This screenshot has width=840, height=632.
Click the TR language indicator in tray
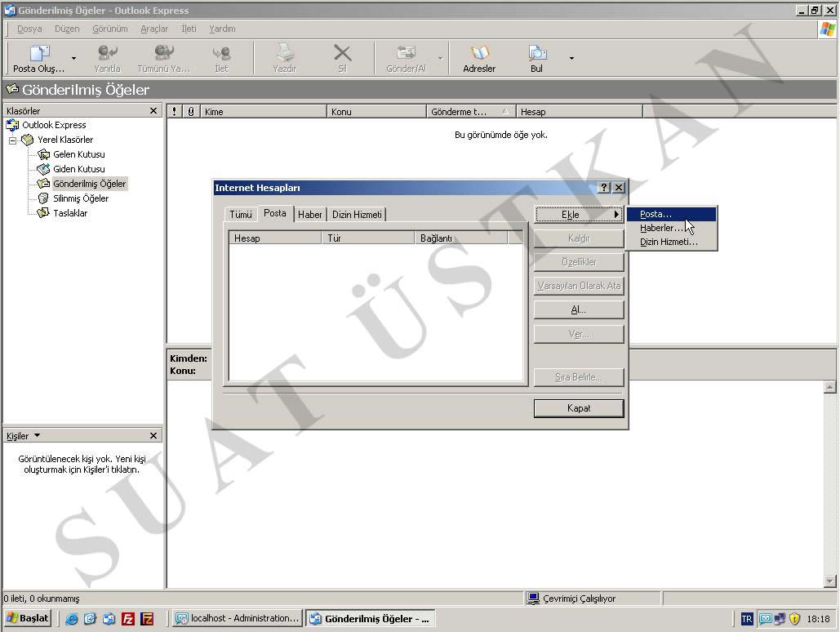click(x=747, y=619)
